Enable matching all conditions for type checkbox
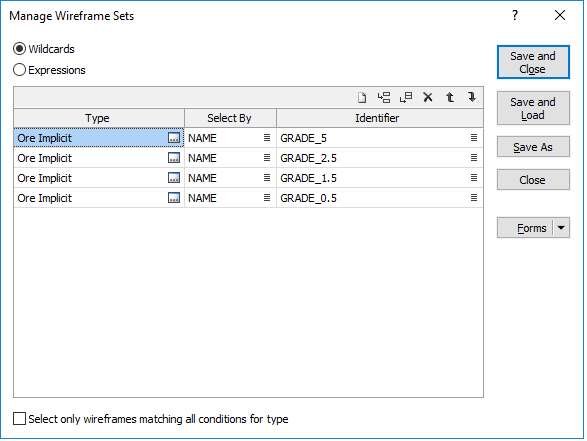 (19, 419)
